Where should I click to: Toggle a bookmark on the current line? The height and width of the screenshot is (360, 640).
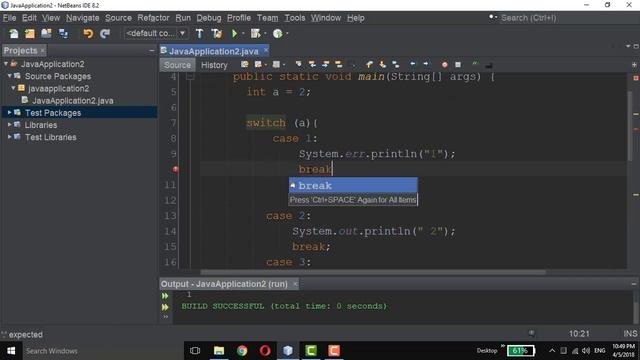(396, 64)
